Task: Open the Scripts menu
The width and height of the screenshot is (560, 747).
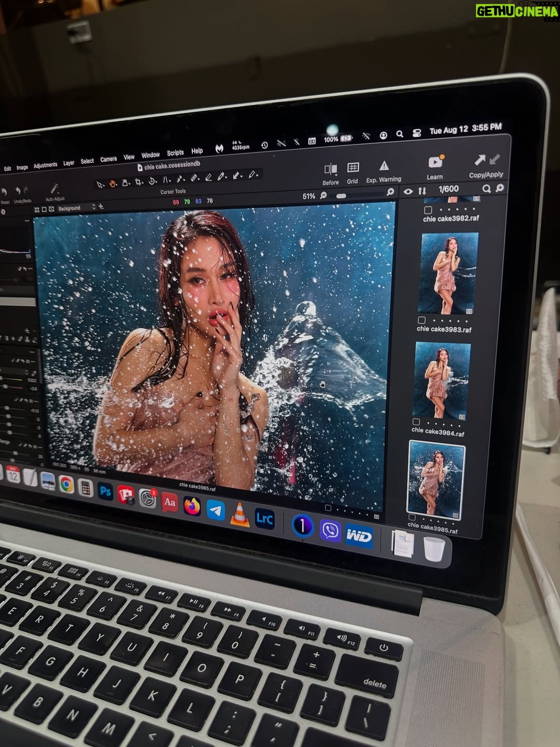Action: pos(175,153)
